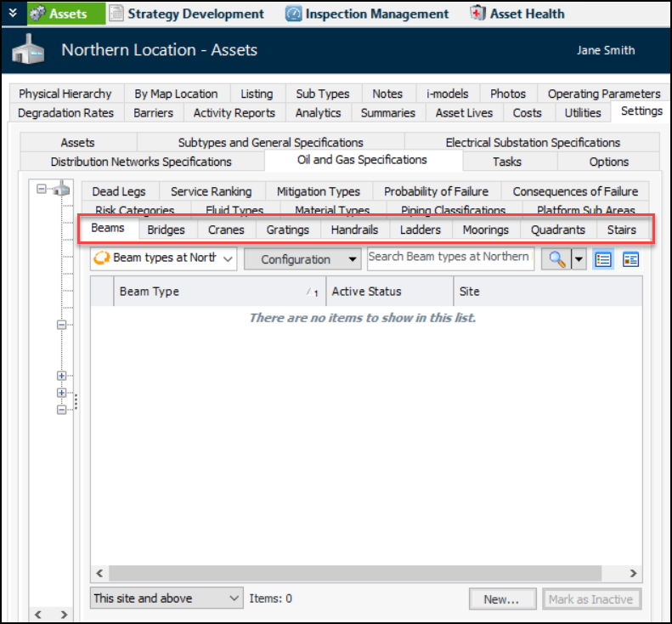Open the Degradation Rates tab
Screen dimensions: 672x624
pos(65,113)
